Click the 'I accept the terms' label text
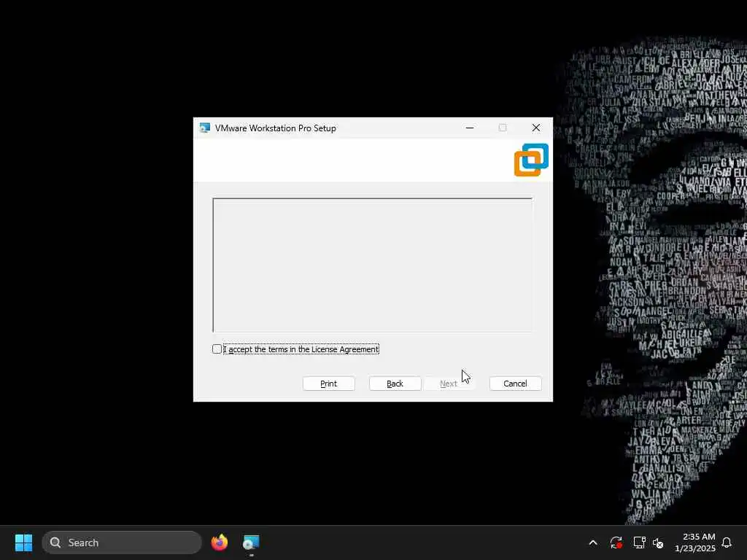This screenshot has width=747, height=560. (301, 349)
